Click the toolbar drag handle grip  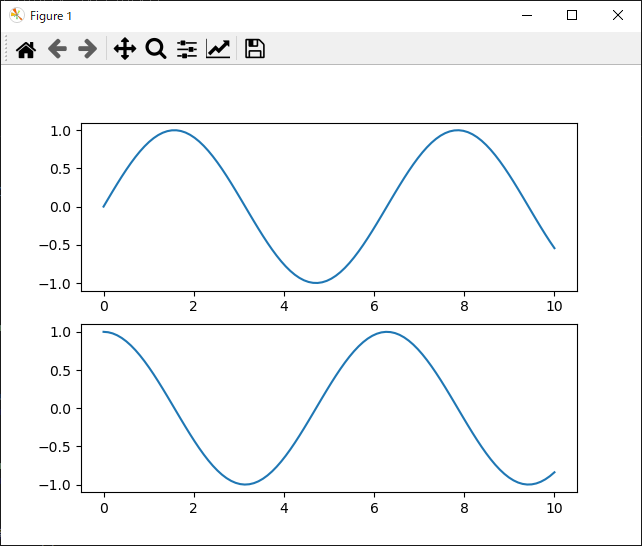(6, 49)
